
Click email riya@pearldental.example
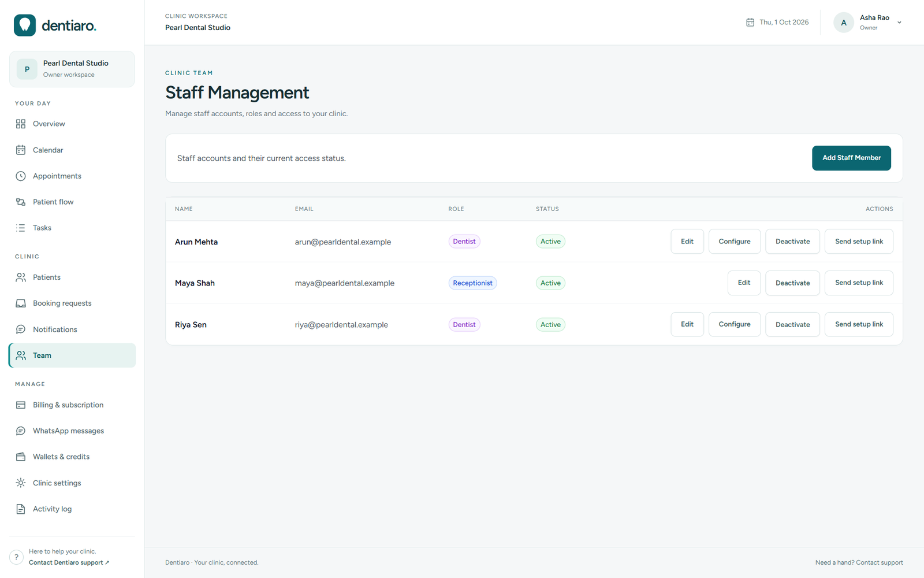coord(341,325)
